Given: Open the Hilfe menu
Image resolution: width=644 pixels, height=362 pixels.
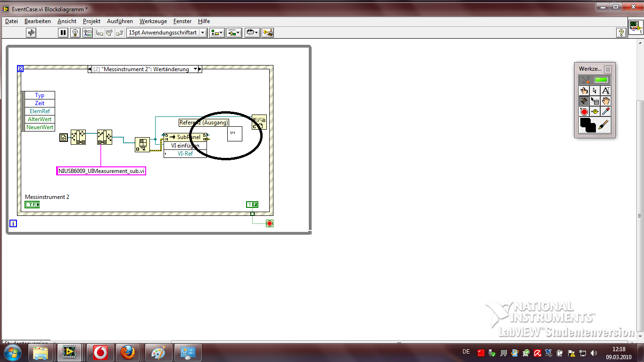Looking at the screenshot, I should point(204,21).
